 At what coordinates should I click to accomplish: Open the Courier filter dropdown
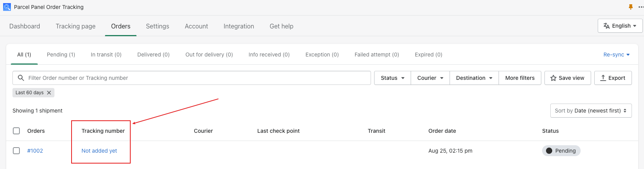point(430,78)
